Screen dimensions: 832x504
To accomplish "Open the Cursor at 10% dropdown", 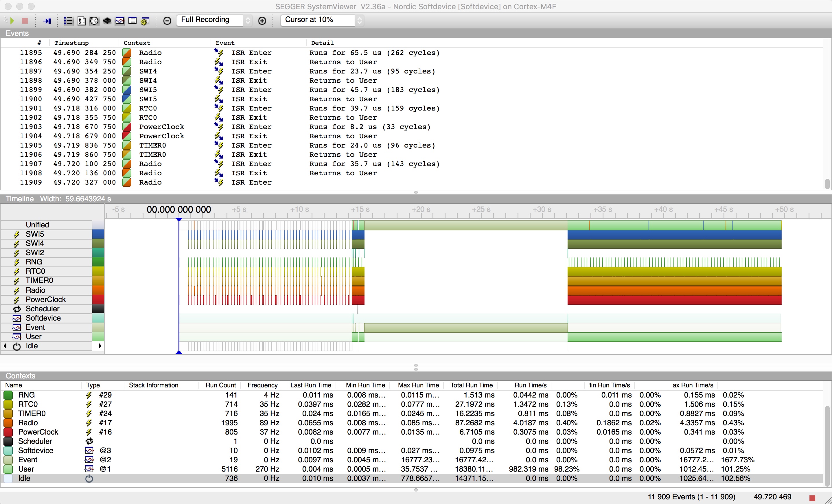I will [x=322, y=20].
